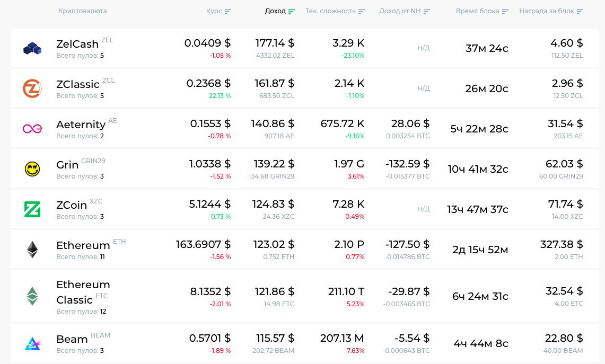This screenshot has height=364, width=605.
Task: Open the ZelCash coin page
Action: pyautogui.click(x=77, y=44)
